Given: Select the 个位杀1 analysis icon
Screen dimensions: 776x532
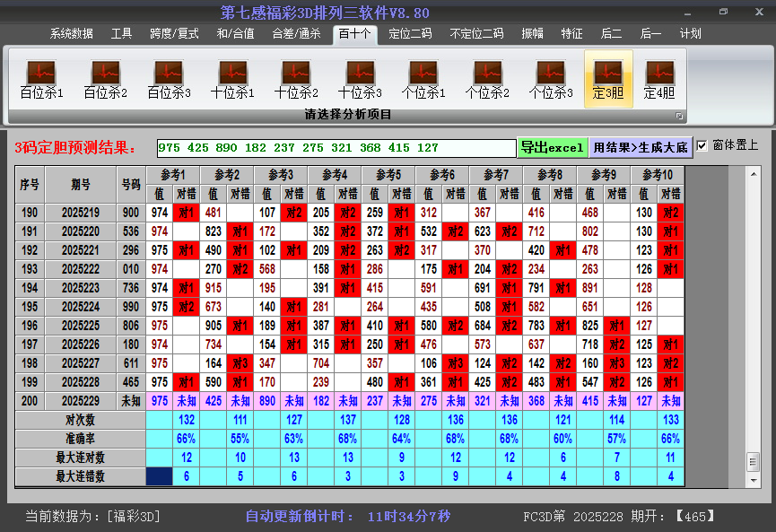Looking at the screenshot, I should (x=423, y=79).
